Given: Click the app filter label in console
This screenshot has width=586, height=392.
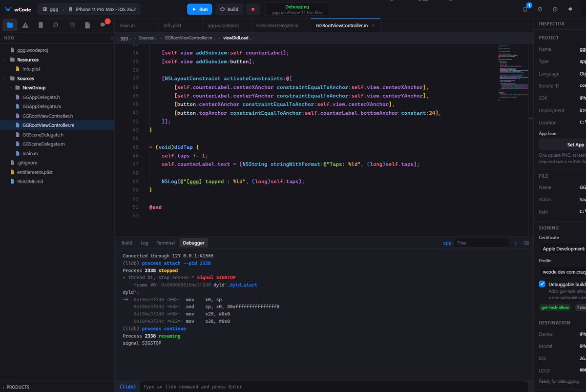Looking at the screenshot, I should point(447,243).
